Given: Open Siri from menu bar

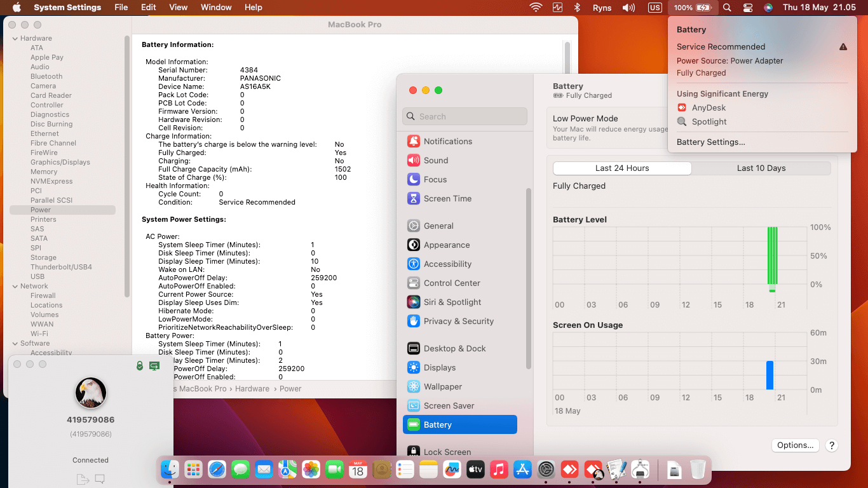Looking at the screenshot, I should click(768, 8).
